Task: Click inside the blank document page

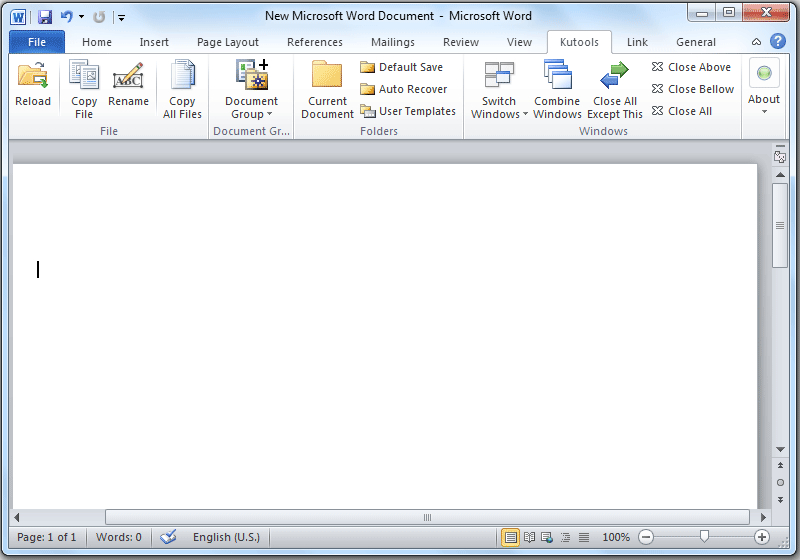Action: [x=385, y=336]
